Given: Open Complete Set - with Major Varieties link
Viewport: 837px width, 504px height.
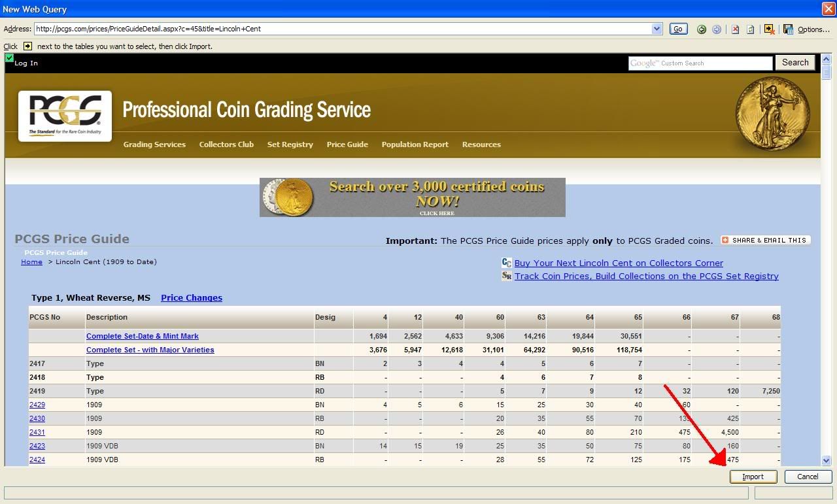Looking at the screenshot, I should pyautogui.click(x=150, y=350).
